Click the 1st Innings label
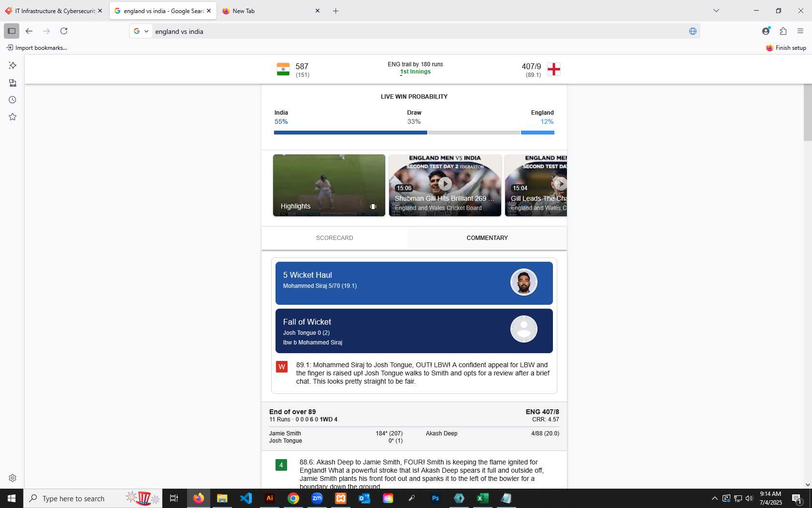The image size is (812, 508). (415, 72)
